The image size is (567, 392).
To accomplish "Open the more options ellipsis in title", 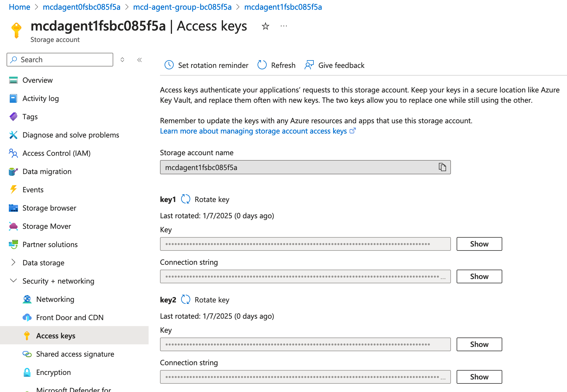I will (284, 26).
